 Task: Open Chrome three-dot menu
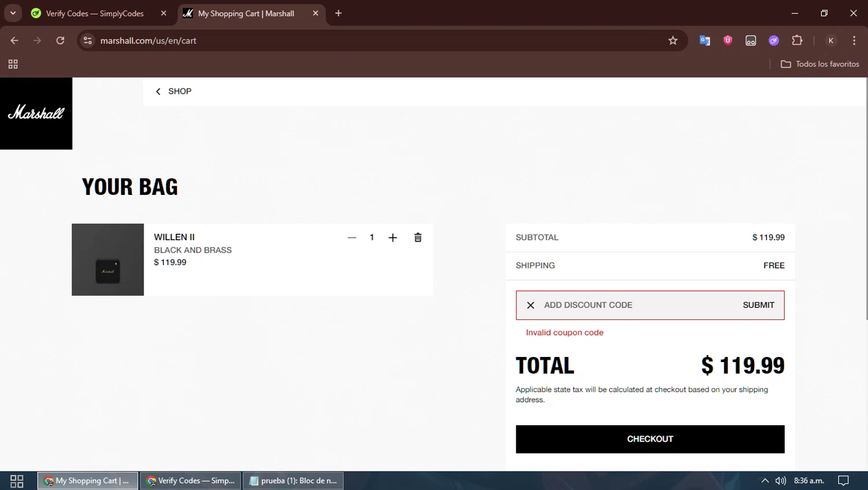pyautogui.click(x=854, y=40)
